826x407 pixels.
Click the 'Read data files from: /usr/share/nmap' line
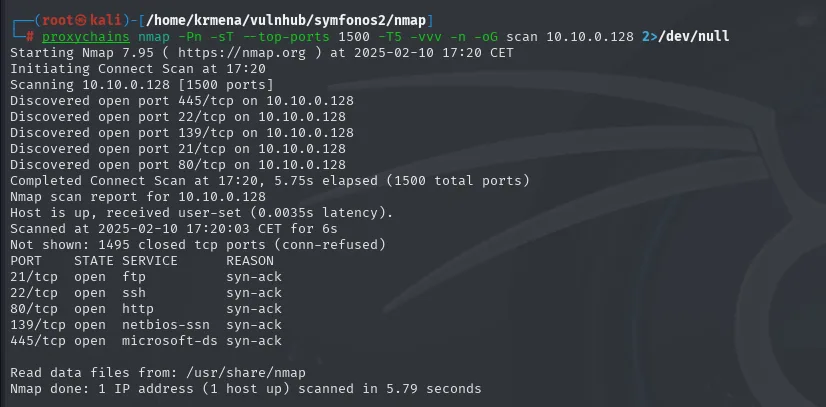158,373
